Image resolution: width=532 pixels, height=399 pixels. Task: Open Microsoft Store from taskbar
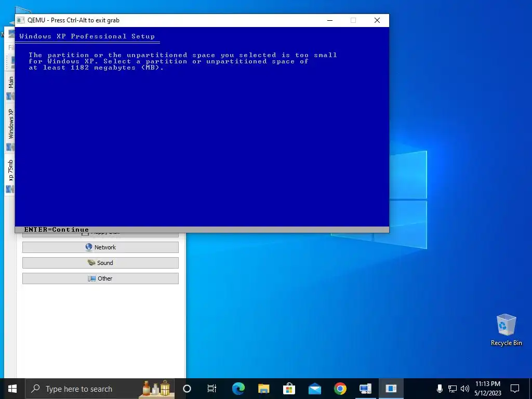[x=289, y=389]
